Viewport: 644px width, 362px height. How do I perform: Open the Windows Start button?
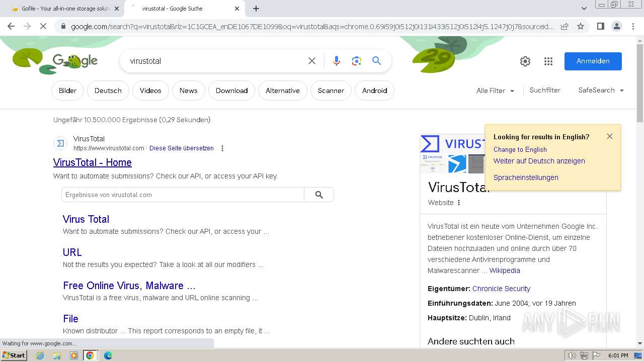(x=14, y=355)
